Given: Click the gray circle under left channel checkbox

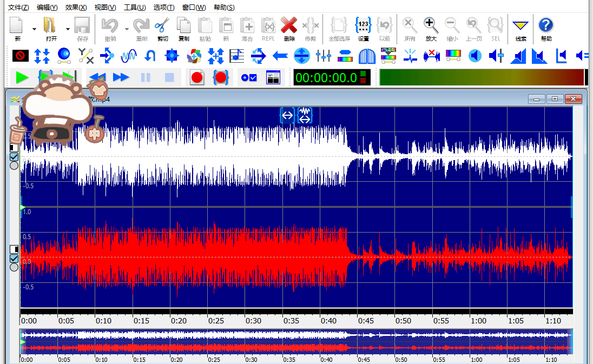Looking at the screenshot, I should [x=14, y=166].
